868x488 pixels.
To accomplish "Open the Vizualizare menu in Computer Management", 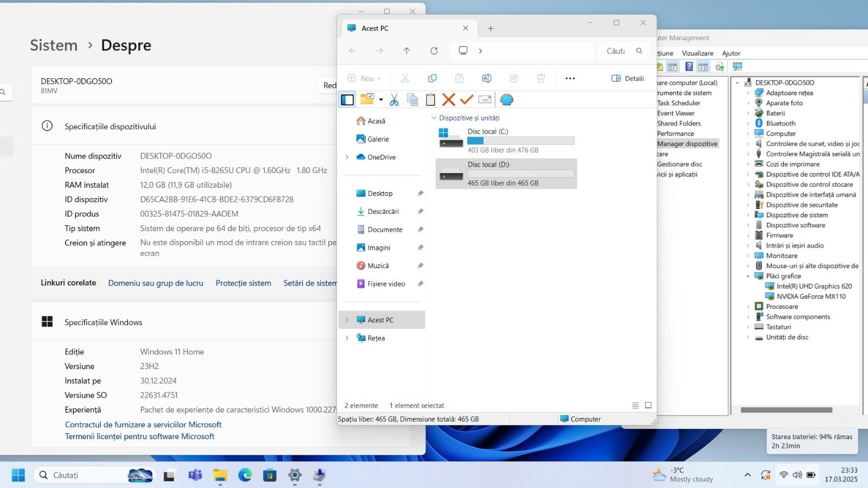I will [698, 53].
